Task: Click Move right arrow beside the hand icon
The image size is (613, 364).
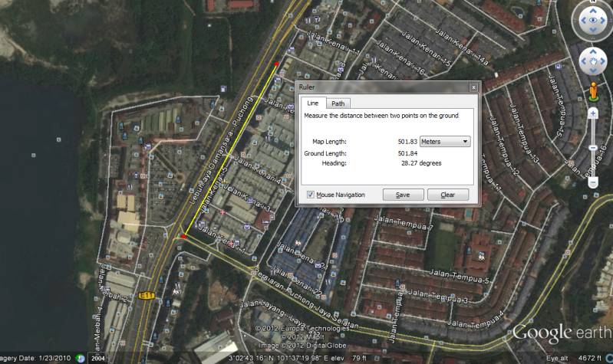Action: point(603,61)
